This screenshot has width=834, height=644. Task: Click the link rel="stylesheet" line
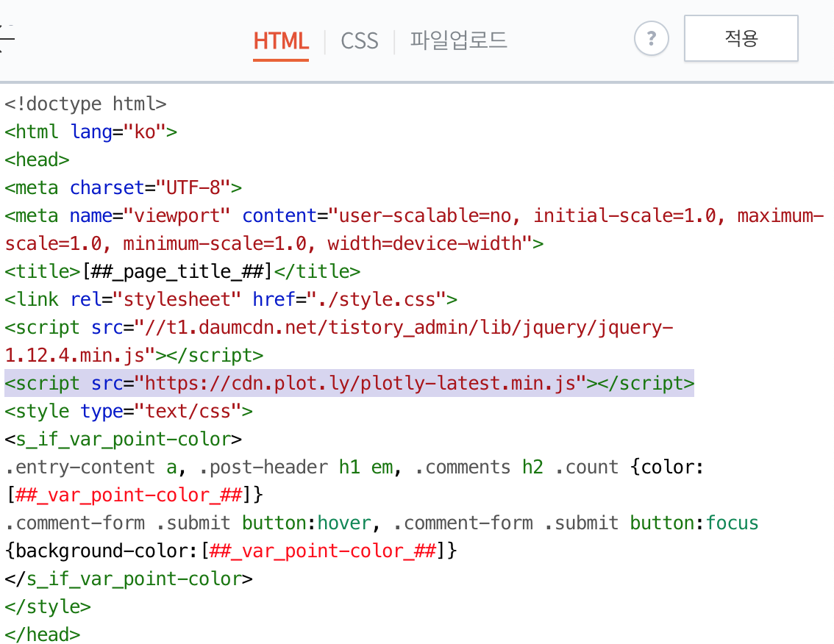click(x=231, y=299)
